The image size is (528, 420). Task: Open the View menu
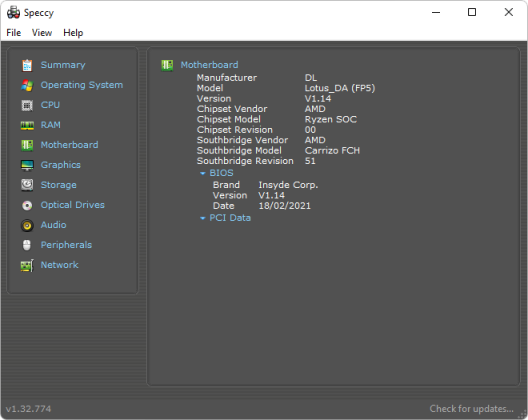42,33
